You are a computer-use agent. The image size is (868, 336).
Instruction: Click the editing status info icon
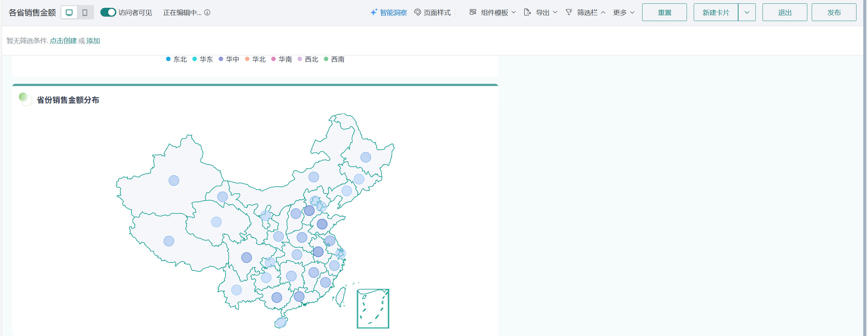tap(207, 13)
